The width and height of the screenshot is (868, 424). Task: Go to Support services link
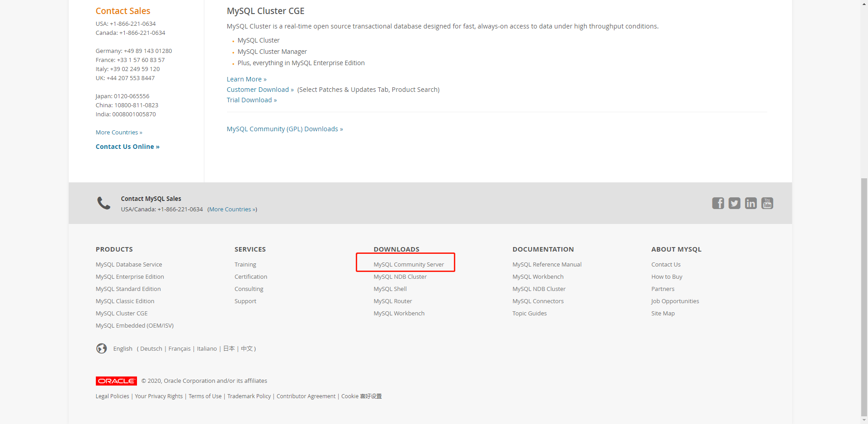click(x=245, y=301)
